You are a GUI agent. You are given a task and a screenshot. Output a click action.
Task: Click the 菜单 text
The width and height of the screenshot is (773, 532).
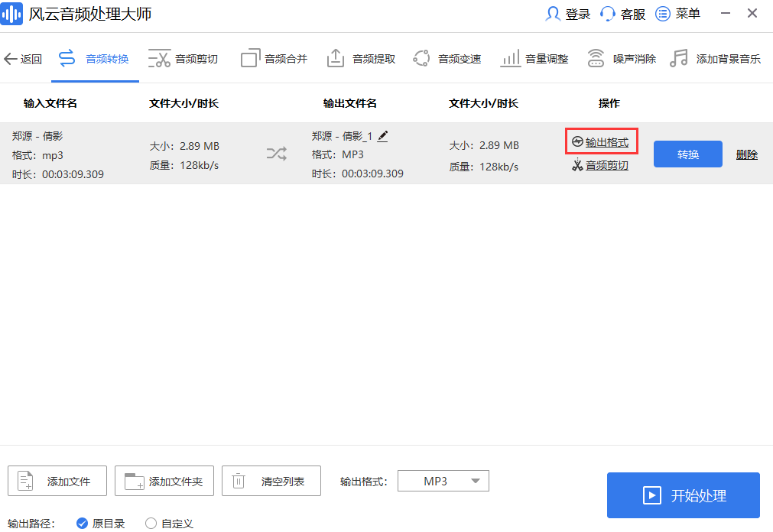click(x=687, y=14)
